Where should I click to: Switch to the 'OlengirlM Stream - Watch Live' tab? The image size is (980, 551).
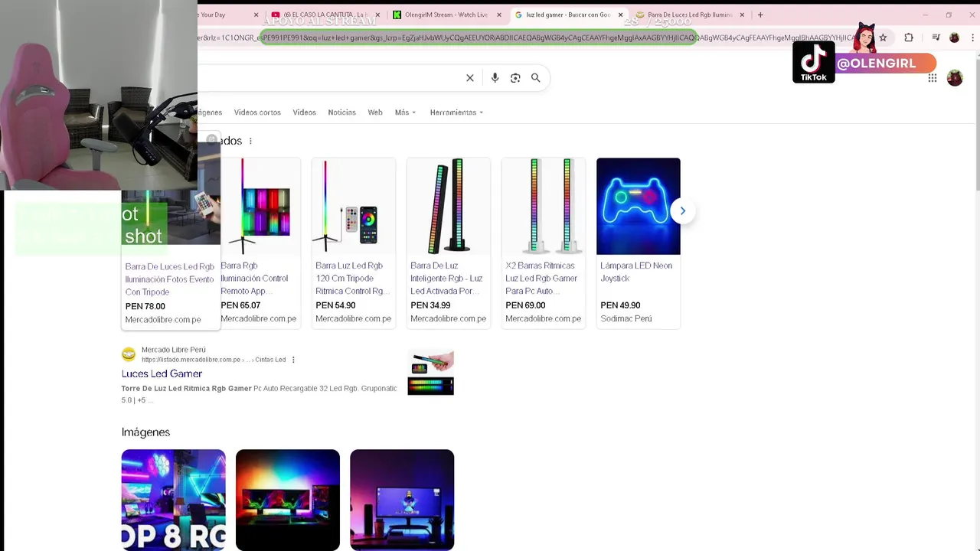[x=446, y=15]
